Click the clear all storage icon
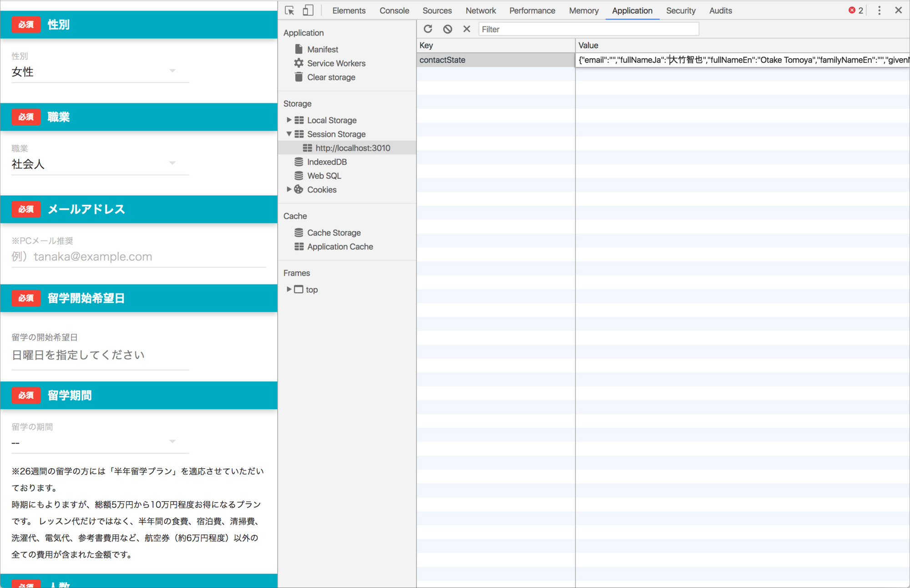The image size is (910, 588). pos(448,29)
